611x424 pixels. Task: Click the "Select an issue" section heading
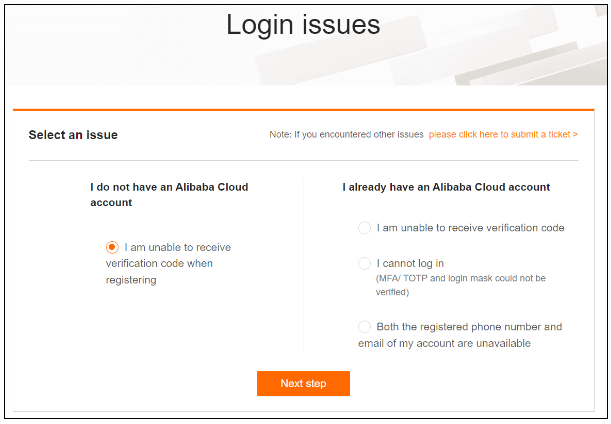[x=73, y=135]
